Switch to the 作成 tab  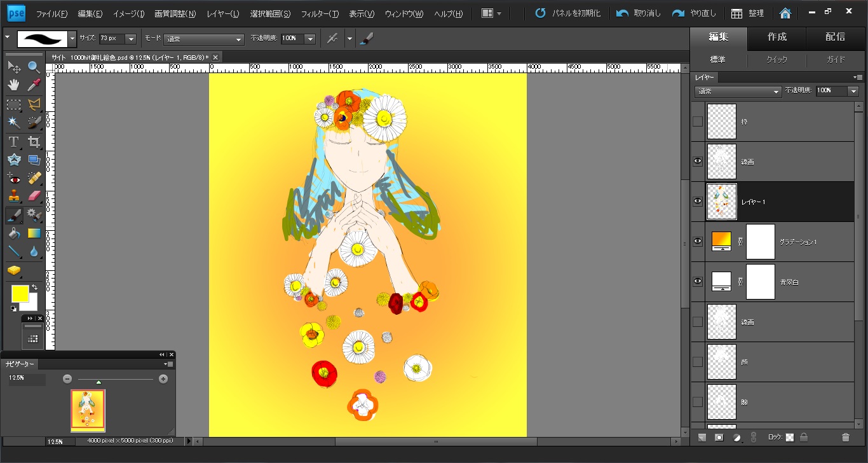click(776, 37)
